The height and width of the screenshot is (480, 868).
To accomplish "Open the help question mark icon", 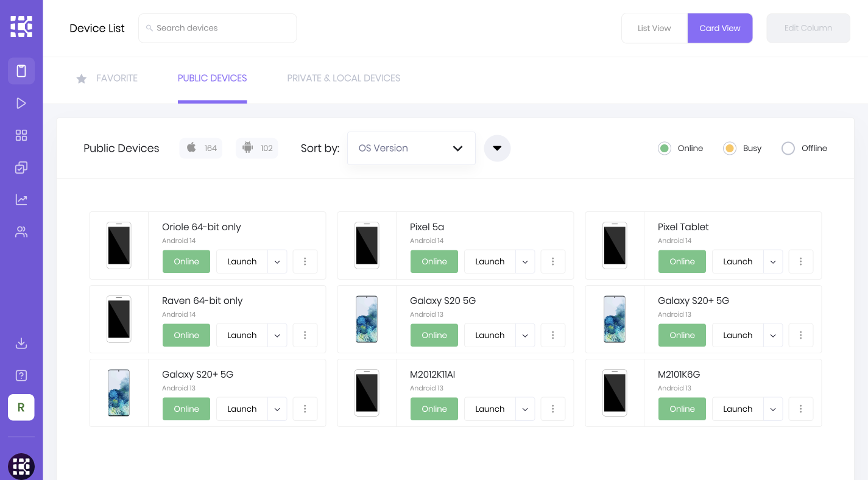I will [21, 375].
